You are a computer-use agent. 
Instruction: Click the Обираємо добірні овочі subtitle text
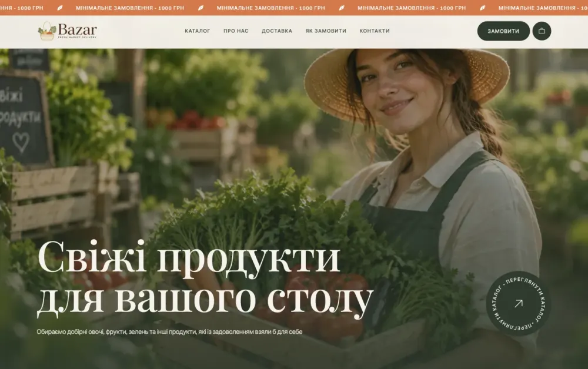click(x=169, y=332)
